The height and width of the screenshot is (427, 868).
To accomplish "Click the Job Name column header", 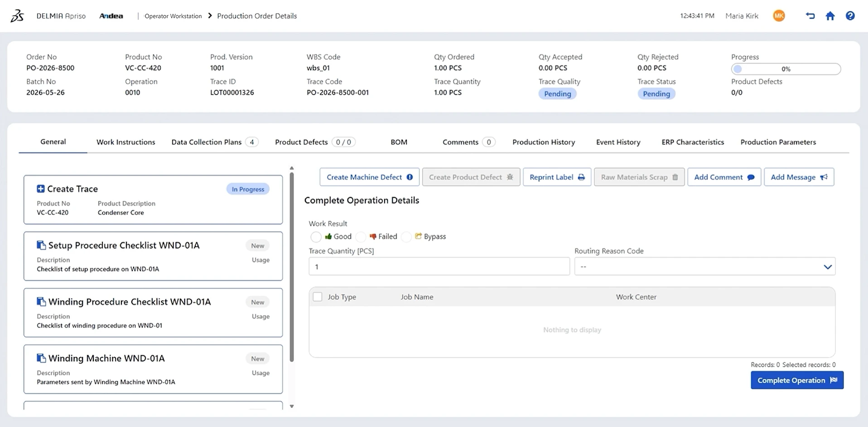I will (417, 297).
